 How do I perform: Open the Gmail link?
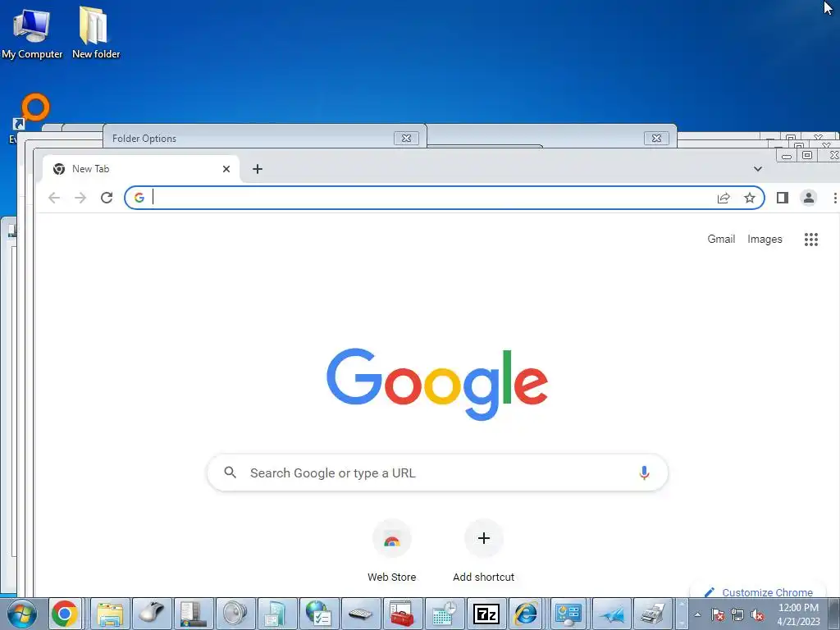721,240
